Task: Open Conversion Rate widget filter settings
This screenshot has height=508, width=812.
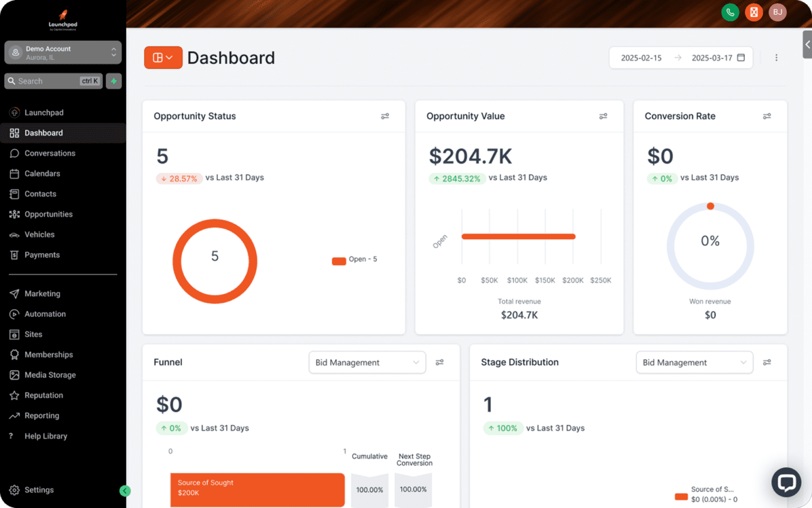Action: 767,116
